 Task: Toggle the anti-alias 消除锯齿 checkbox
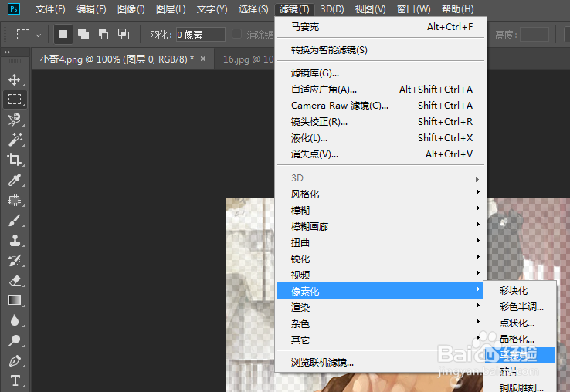pyautogui.click(x=236, y=34)
